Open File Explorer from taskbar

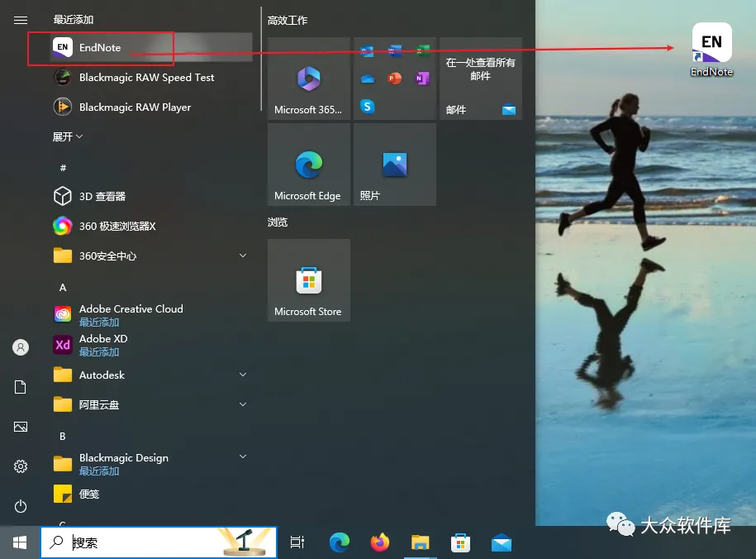point(421,542)
